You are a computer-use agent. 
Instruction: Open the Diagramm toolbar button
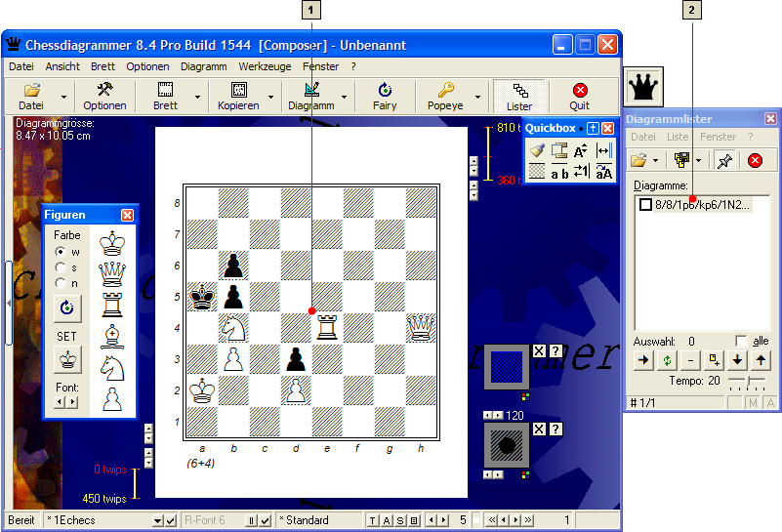[x=311, y=96]
